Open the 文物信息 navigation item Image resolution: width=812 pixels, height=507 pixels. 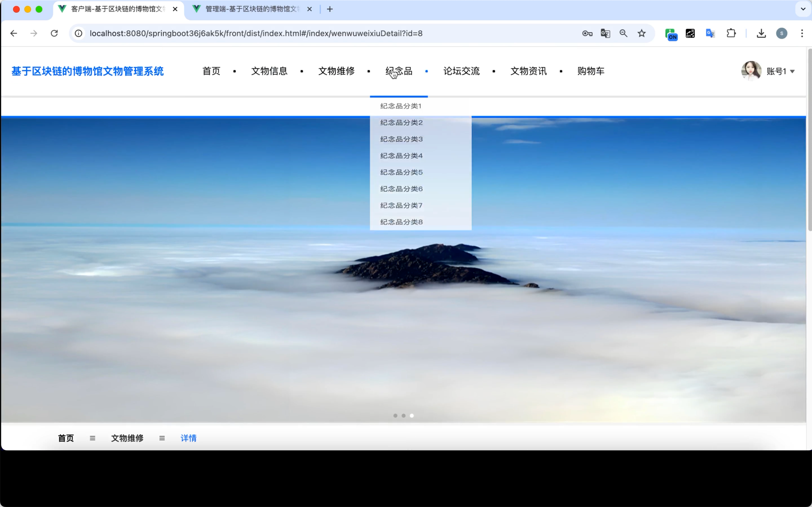[269, 71]
